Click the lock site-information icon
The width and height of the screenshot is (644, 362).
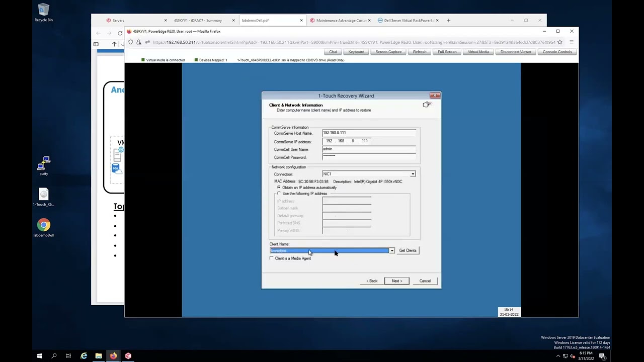(139, 42)
